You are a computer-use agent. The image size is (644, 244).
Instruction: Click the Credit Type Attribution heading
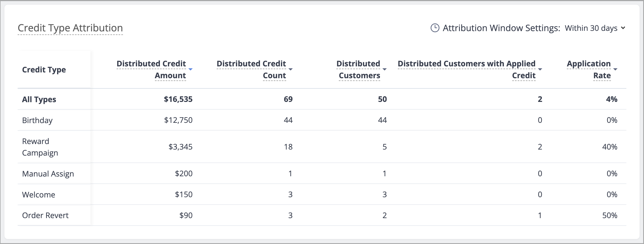(70, 28)
